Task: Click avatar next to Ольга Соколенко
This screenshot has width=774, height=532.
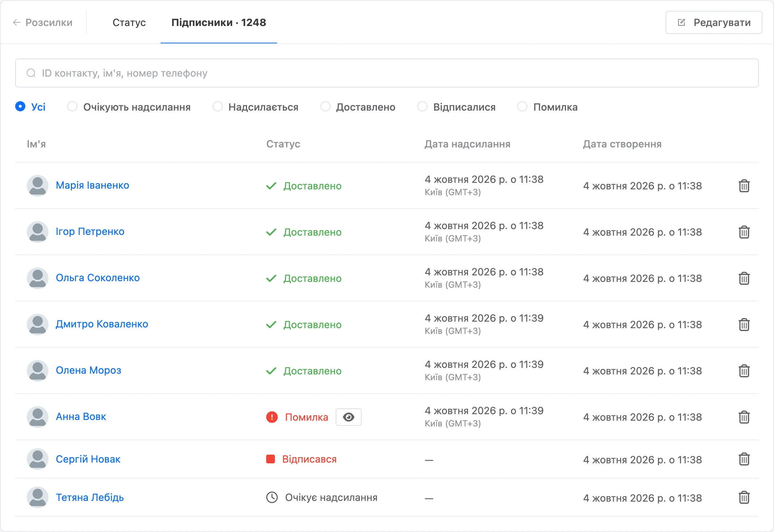Action: point(38,278)
